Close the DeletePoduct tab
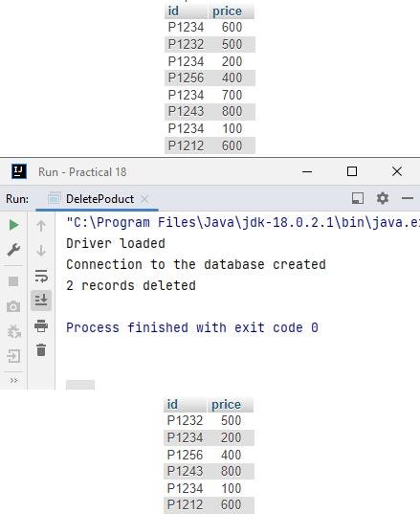Image resolution: width=420 pixels, height=514 pixels. (x=144, y=199)
